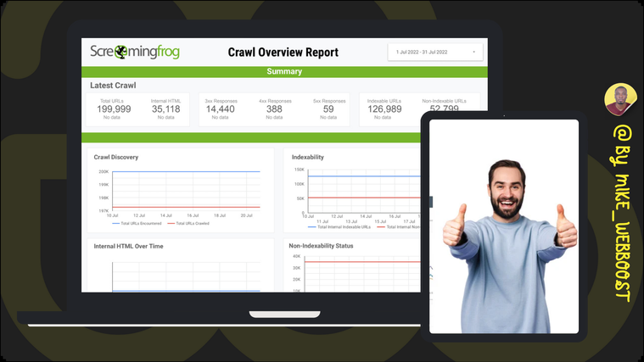Click the Internal HTML Over Time chart title
This screenshot has width=644, height=362.
click(128, 246)
